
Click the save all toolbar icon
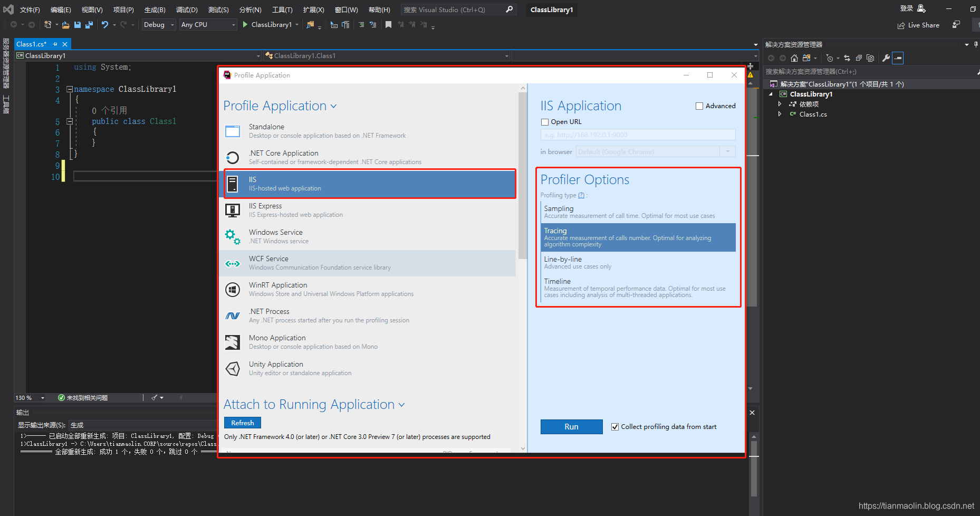[x=89, y=25]
